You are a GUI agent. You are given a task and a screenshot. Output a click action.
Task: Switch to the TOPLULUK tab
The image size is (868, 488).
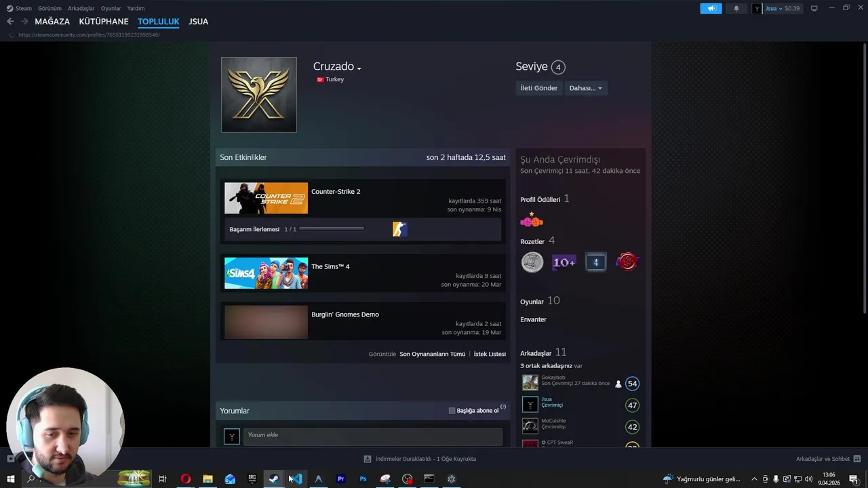pos(159,22)
